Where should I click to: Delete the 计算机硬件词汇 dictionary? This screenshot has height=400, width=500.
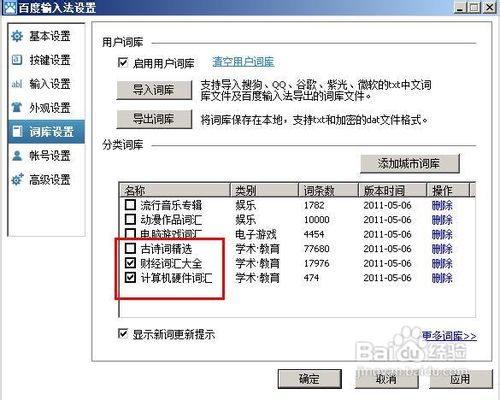(x=442, y=278)
